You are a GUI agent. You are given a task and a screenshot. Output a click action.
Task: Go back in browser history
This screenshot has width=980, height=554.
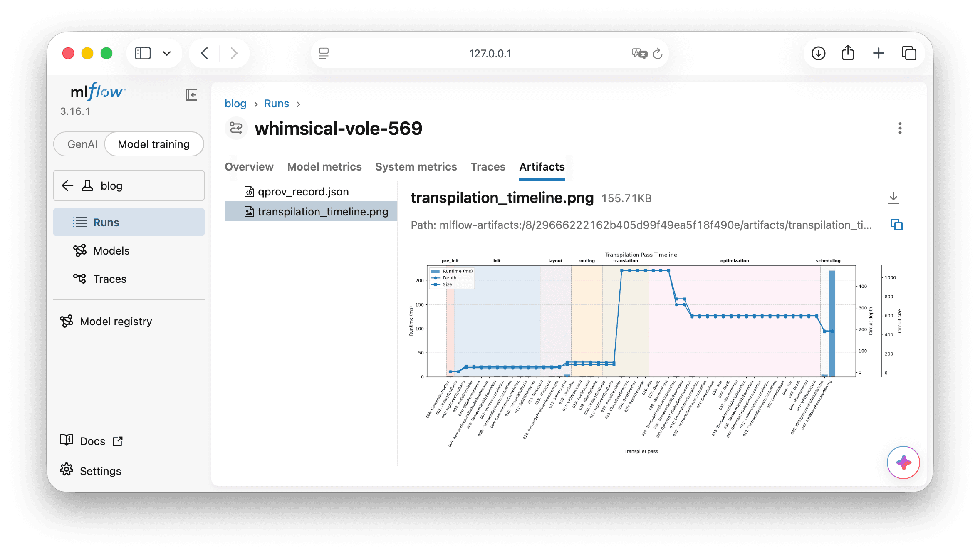point(204,53)
